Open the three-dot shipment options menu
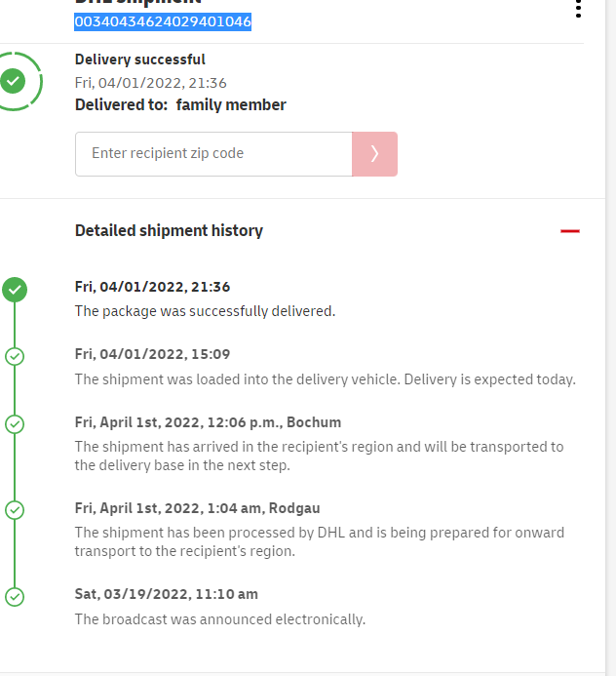 (578, 9)
